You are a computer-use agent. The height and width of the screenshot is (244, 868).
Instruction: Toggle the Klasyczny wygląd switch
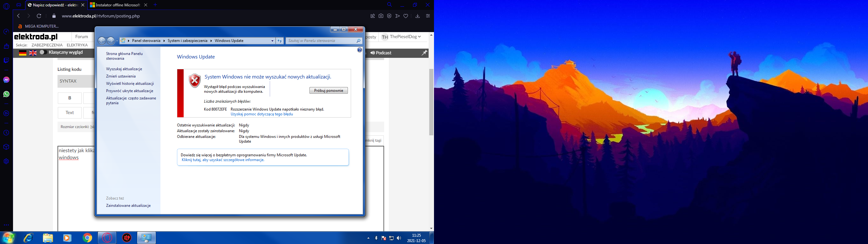[x=43, y=52]
